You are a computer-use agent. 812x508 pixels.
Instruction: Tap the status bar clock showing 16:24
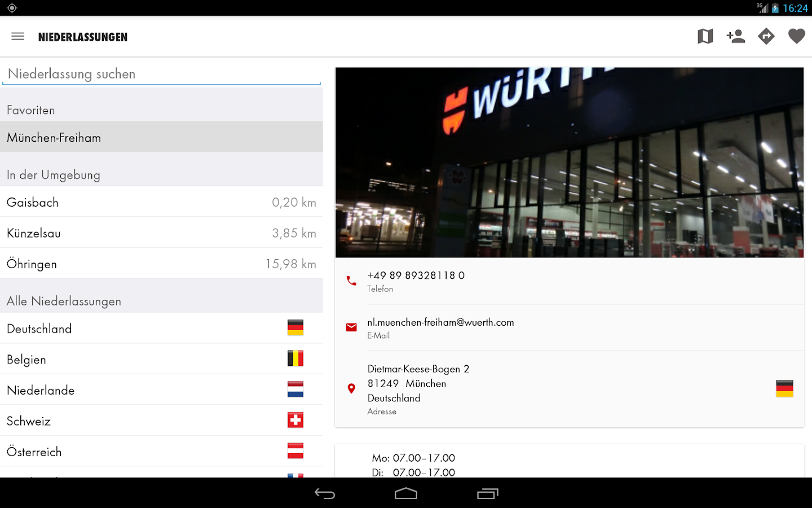pos(795,8)
